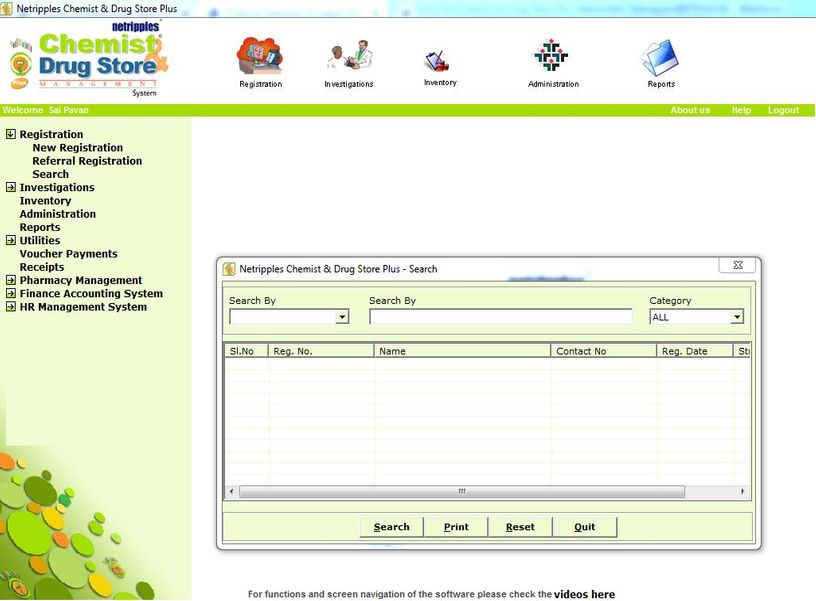The height and width of the screenshot is (601, 816).
Task: Close the Search dialog window
Action: click(x=737, y=265)
